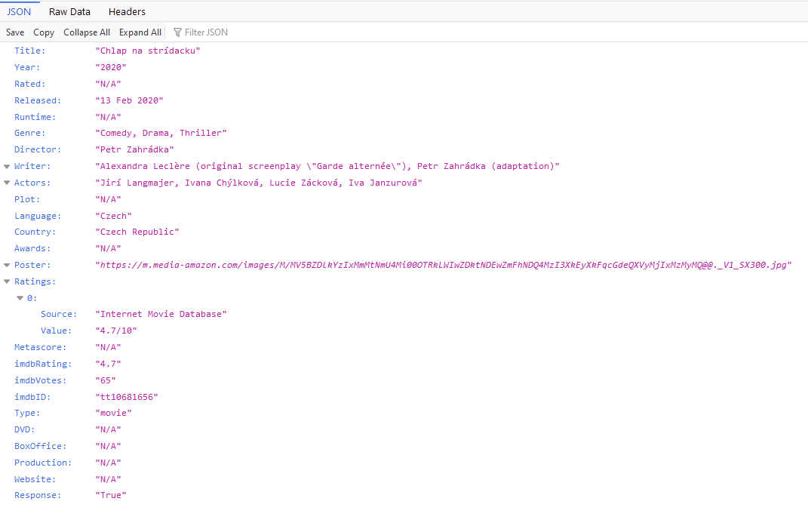The width and height of the screenshot is (808, 532).
Task: Select the Response value "True"
Action: pos(111,495)
